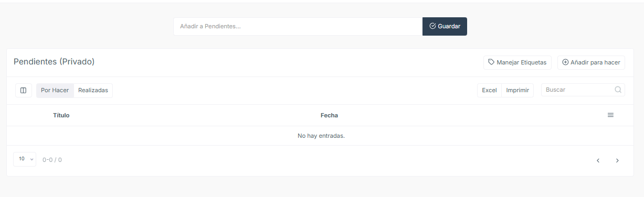Switch to the Por Hacer view
This screenshot has width=644, height=197.
pos(55,90)
